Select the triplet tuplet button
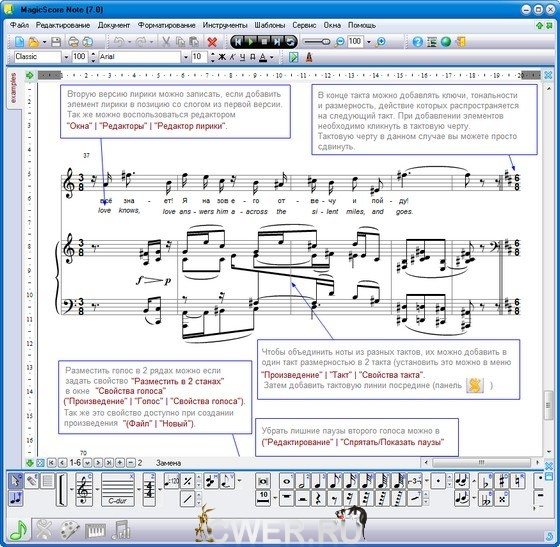This screenshot has width=560, height=547. (x=415, y=482)
